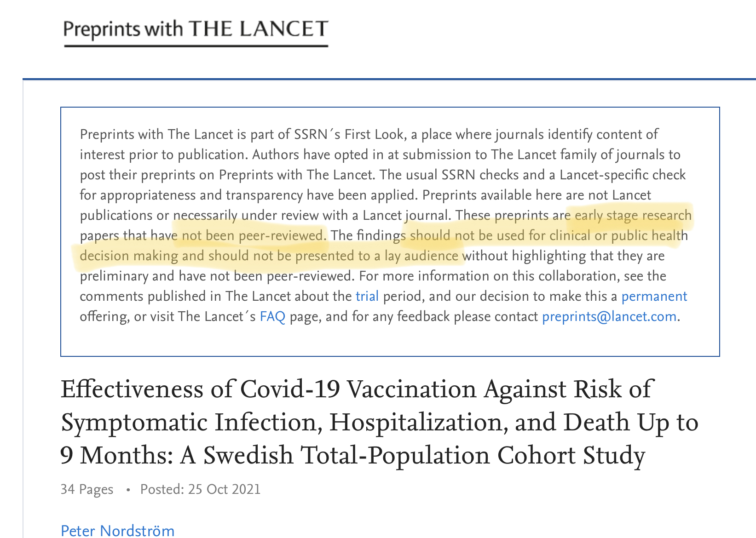Click the '34 Pages' page count text
The height and width of the screenshot is (538, 756).
[87, 489]
